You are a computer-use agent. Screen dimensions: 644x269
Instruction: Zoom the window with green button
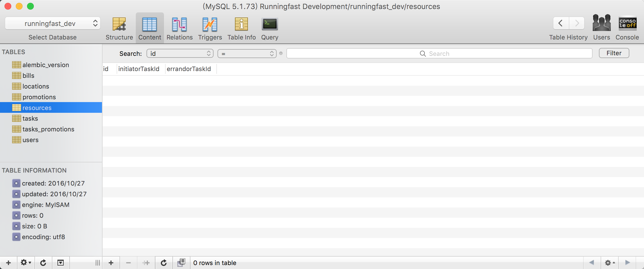pyautogui.click(x=30, y=6)
